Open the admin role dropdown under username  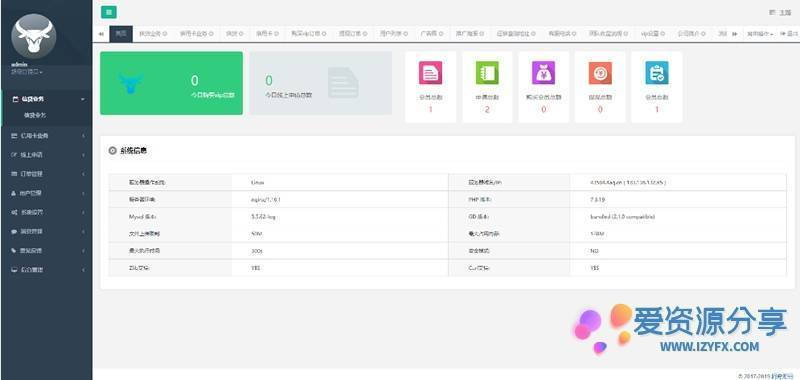[x=27, y=72]
